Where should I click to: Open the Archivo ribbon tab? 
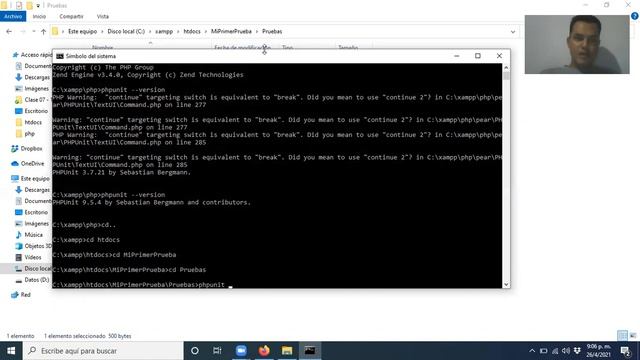(13, 16)
